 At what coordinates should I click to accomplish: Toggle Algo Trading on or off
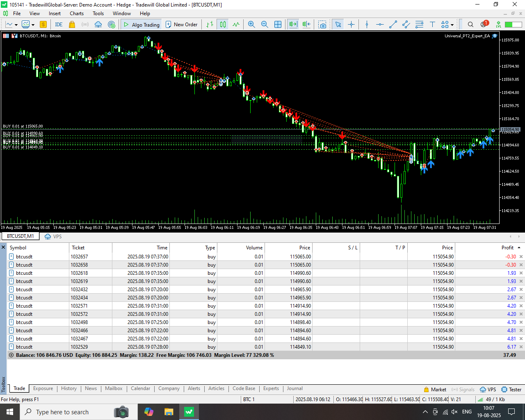tap(142, 25)
